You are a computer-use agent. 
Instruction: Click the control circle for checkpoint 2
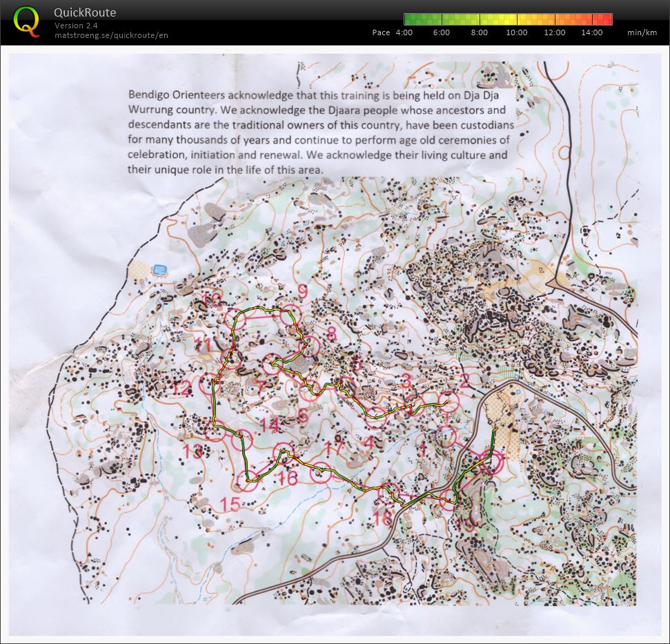[449, 402]
